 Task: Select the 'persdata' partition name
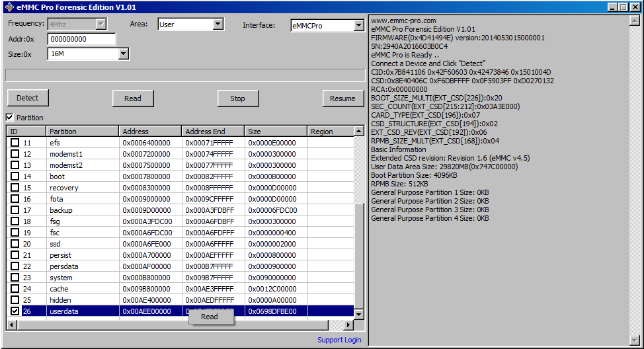click(x=63, y=266)
